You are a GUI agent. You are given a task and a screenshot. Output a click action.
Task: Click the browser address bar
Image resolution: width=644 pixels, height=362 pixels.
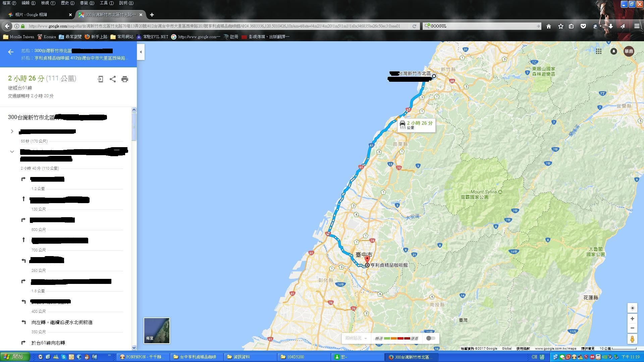[x=215, y=26]
